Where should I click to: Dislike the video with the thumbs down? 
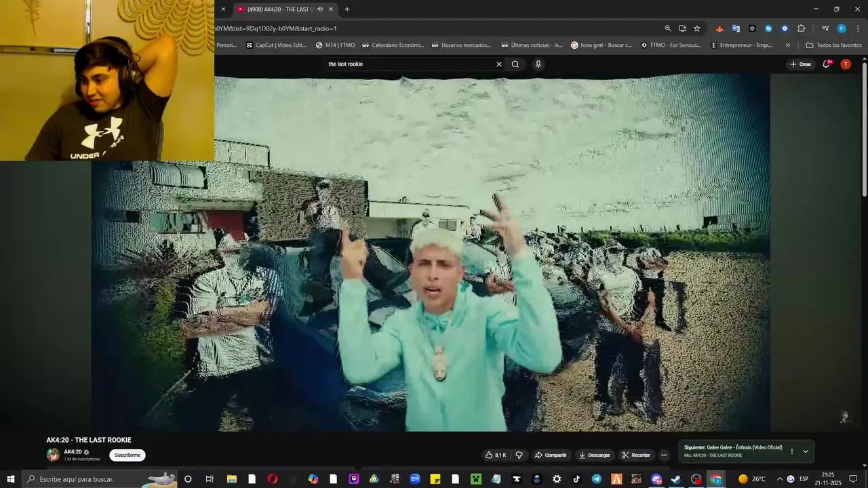[519, 455]
